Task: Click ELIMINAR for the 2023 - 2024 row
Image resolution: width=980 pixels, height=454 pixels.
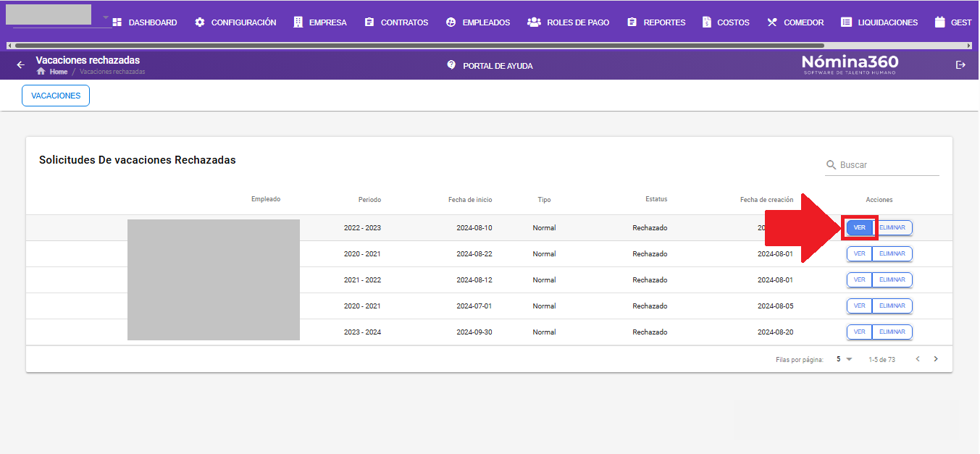Action: 892,332
